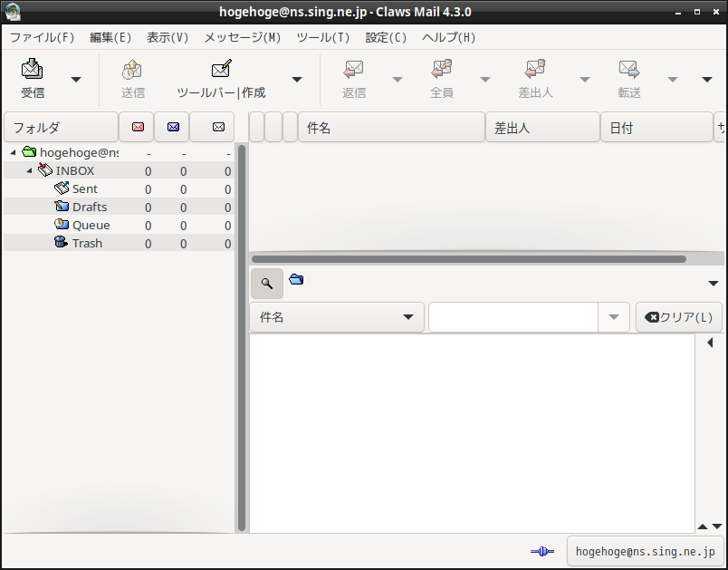The height and width of the screenshot is (570, 728).
Task: Open the search history dropdown arrow
Action: pos(613,317)
